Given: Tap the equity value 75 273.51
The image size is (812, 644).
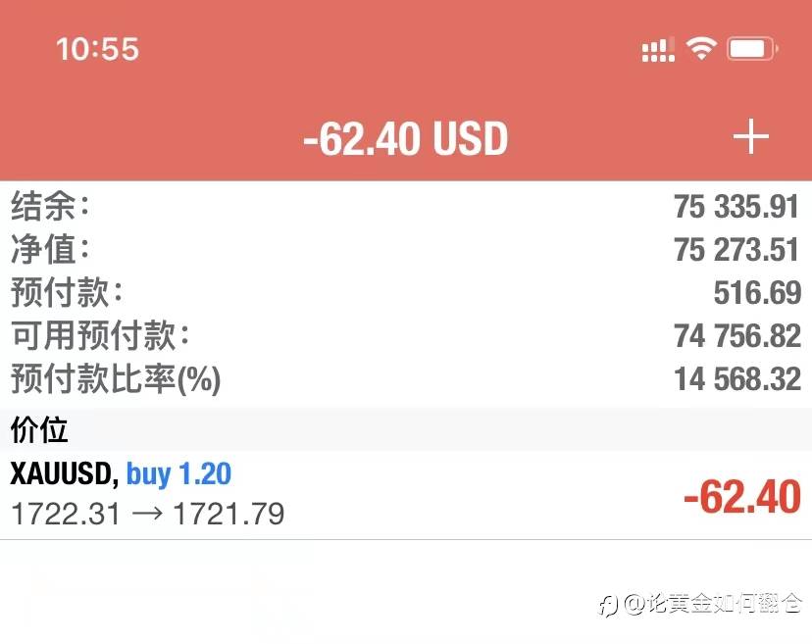Looking at the screenshot, I should pos(736,250).
